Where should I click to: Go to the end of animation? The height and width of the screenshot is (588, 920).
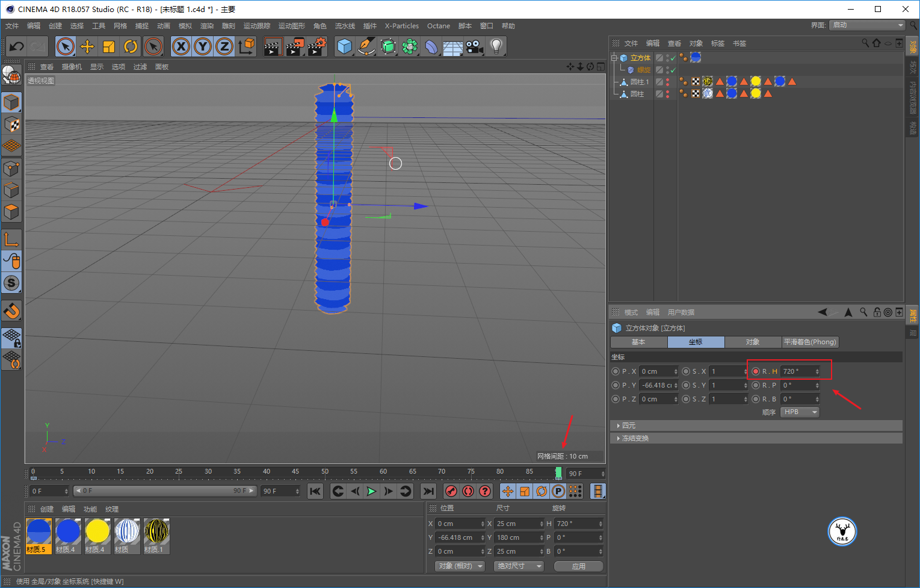coord(428,492)
